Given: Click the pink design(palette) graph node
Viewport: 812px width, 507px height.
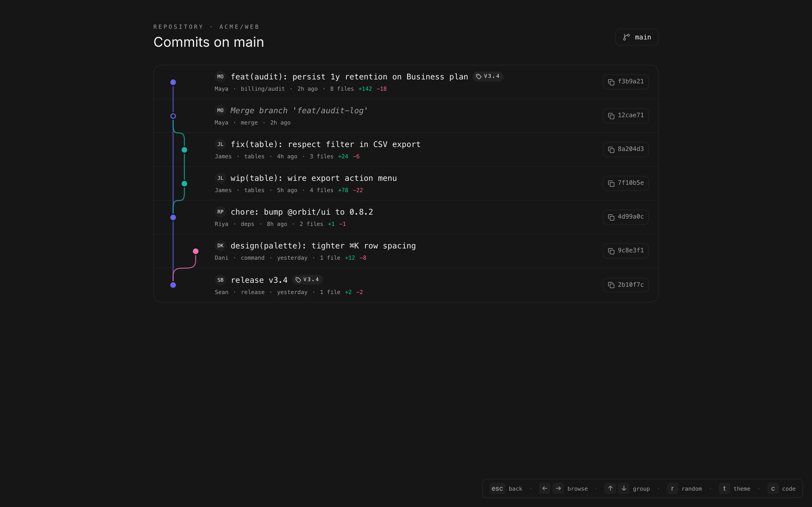Looking at the screenshot, I should (x=196, y=251).
